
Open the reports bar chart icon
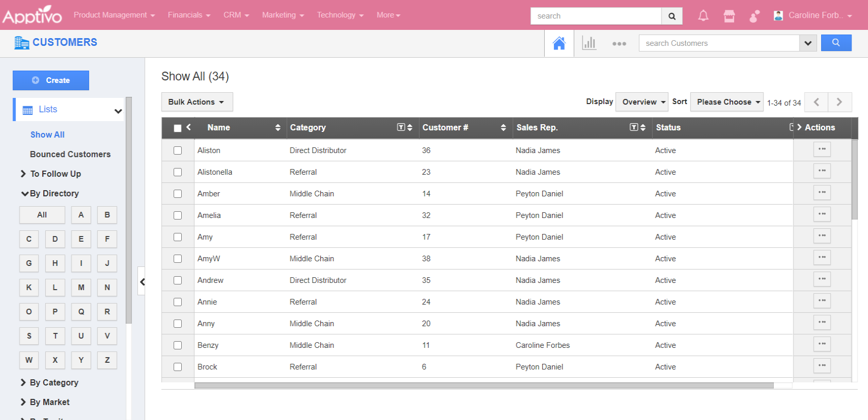(589, 43)
